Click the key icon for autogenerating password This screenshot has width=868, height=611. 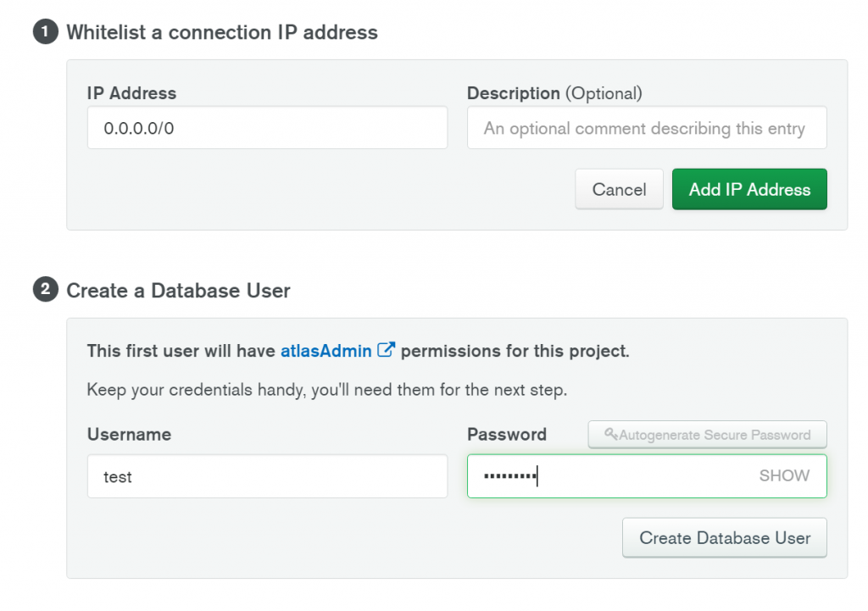click(x=610, y=435)
